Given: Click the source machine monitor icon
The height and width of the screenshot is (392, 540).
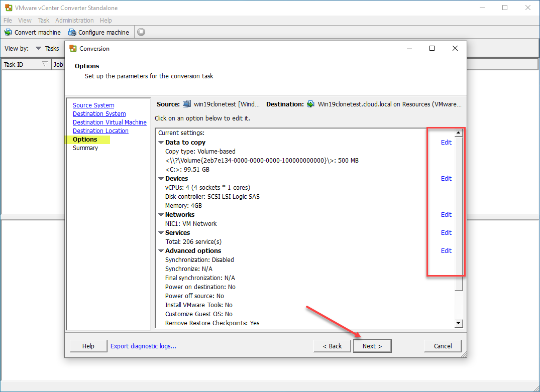Looking at the screenshot, I should [x=187, y=104].
